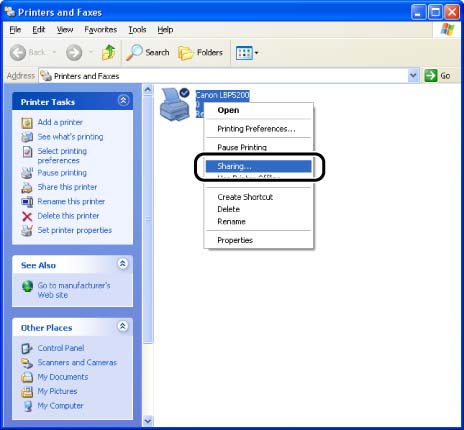Open the Folders toolbar button
Image resolution: width=464 pixels, height=430 pixels.
(200, 53)
